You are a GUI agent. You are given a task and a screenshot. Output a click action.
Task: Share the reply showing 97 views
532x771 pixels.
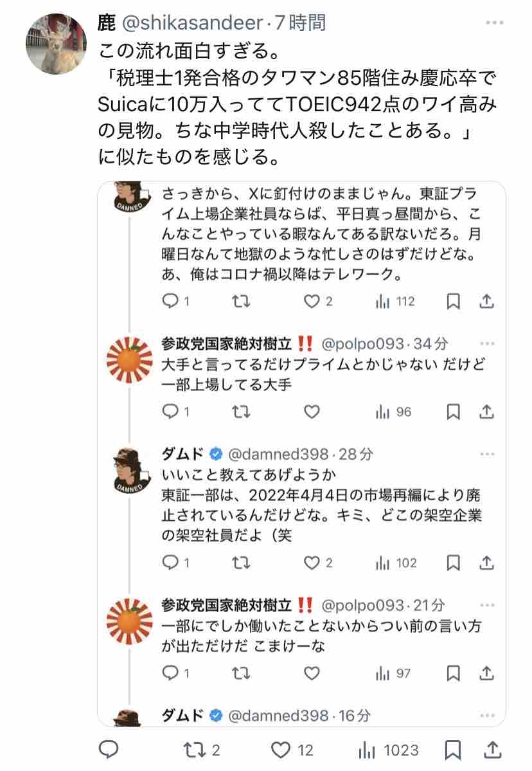(x=487, y=673)
